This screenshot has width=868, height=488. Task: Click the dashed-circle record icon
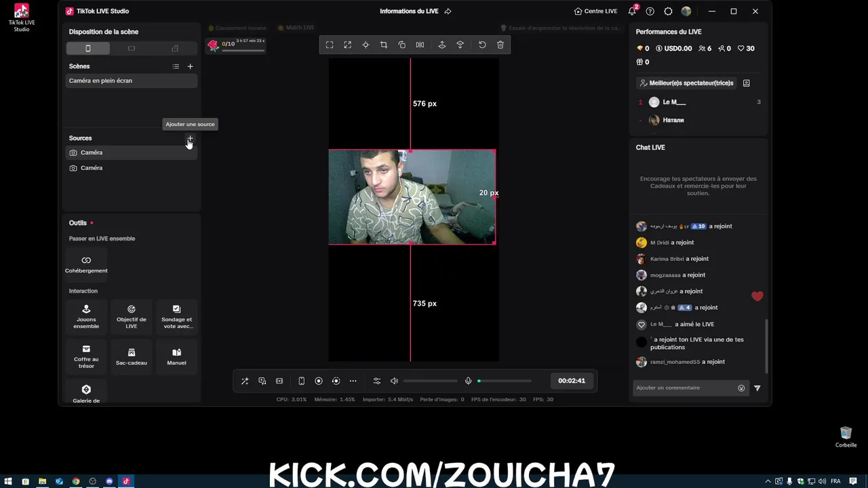[336, 381]
